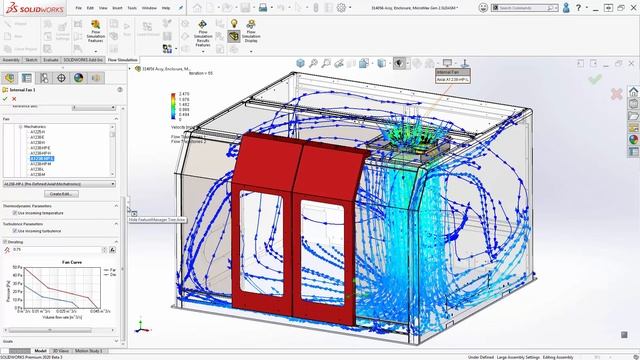Open the File menu

pos(78,8)
